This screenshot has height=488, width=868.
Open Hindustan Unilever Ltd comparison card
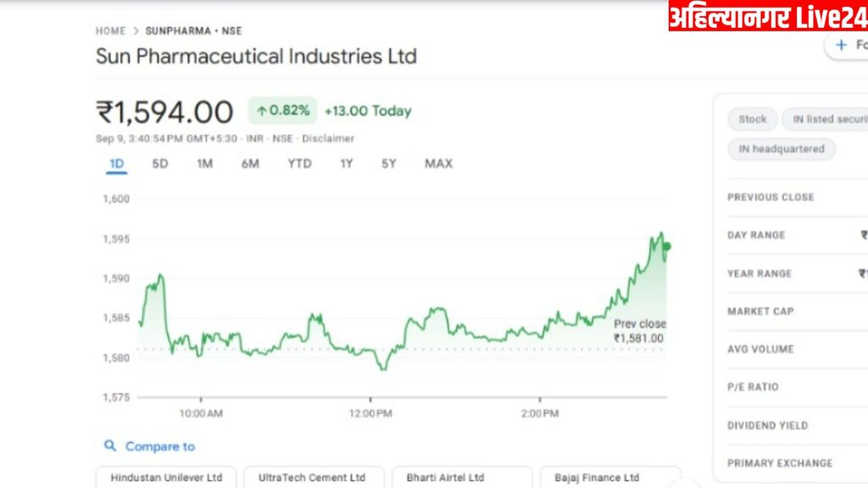coord(166,478)
